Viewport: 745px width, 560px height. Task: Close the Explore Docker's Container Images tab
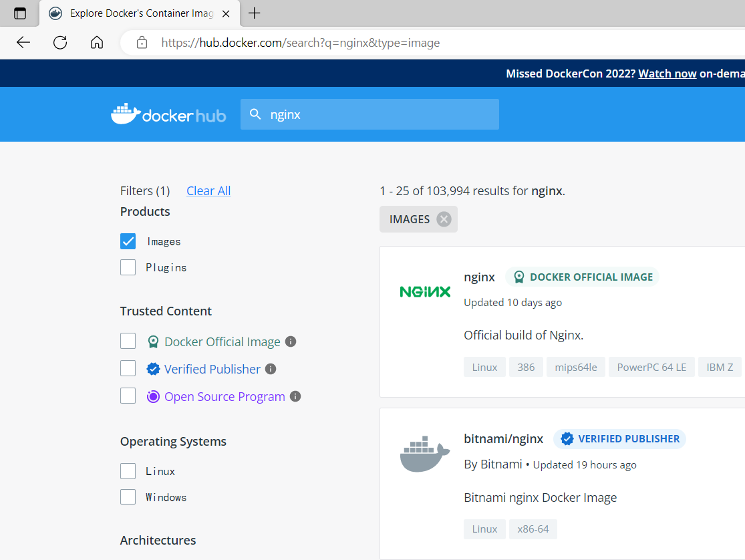226,14
